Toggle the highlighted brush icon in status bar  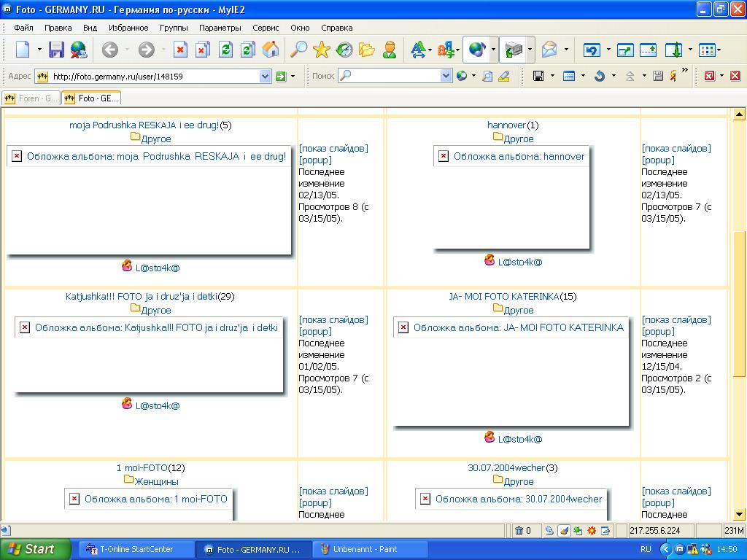coord(563,531)
